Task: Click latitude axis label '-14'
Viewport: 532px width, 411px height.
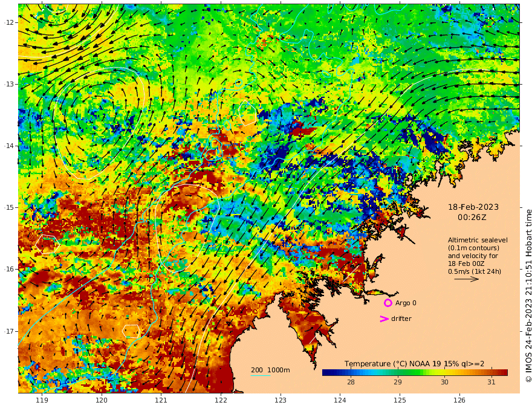Action: [x=9, y=146]
